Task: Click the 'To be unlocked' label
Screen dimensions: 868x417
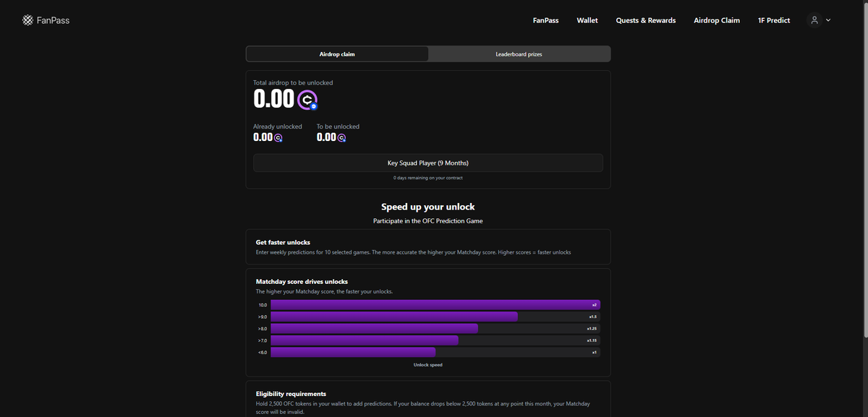Action: [x=338, y=126]
